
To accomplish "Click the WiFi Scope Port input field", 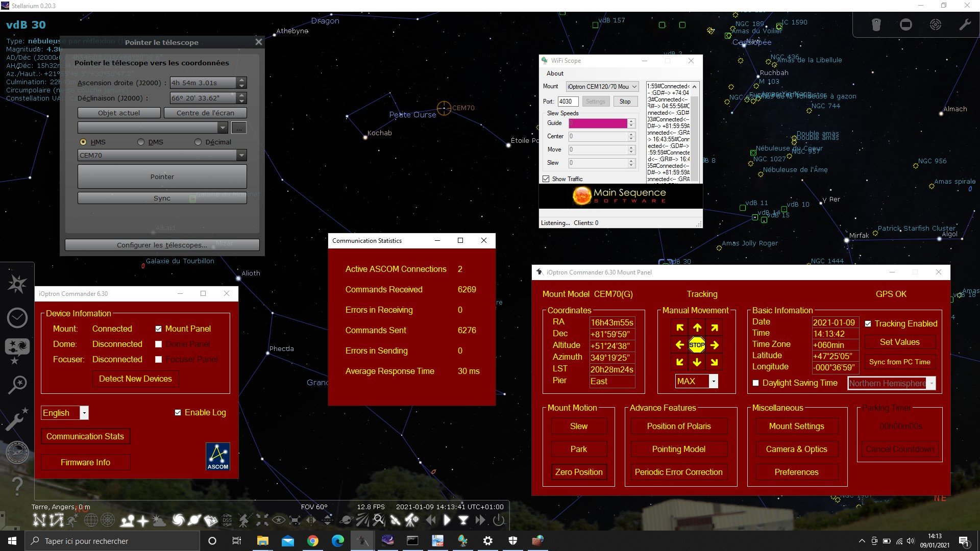I will pos(568,102).
